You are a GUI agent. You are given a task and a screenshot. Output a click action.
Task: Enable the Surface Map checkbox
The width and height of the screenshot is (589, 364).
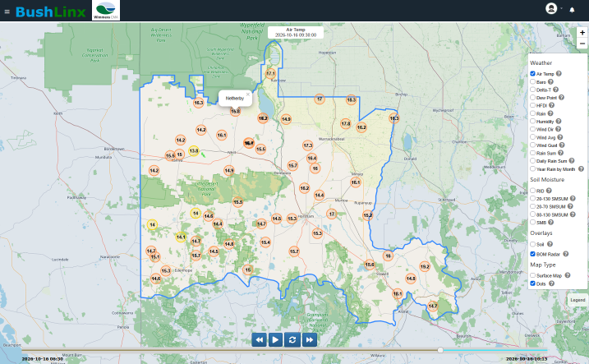pos(532,275)
